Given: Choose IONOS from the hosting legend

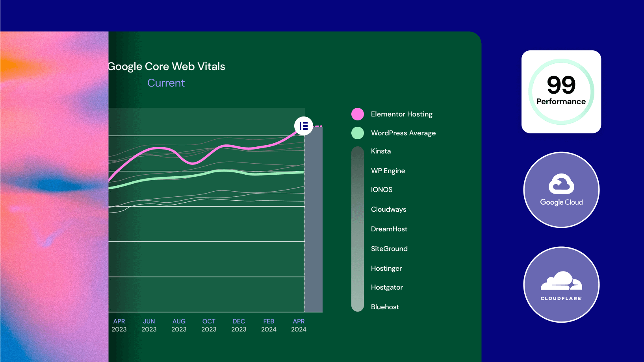Looking at the screenshot, I should click(x=381, y=190).
